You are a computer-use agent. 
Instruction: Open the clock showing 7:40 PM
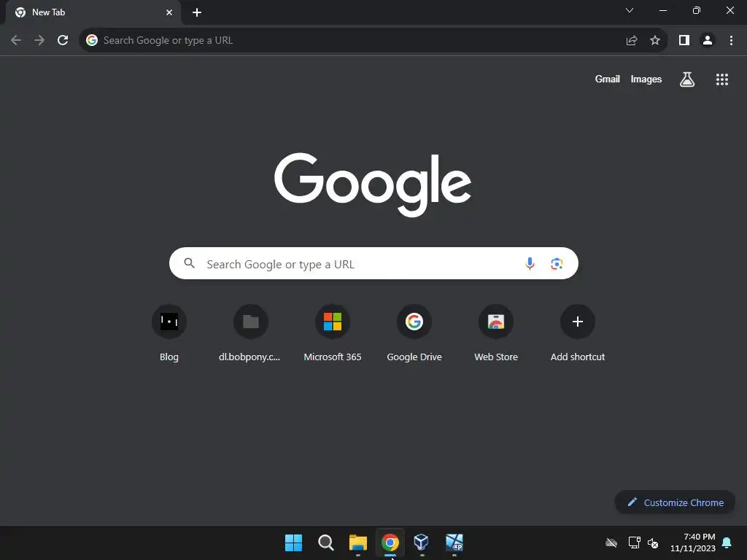click(x=693, y=542)
